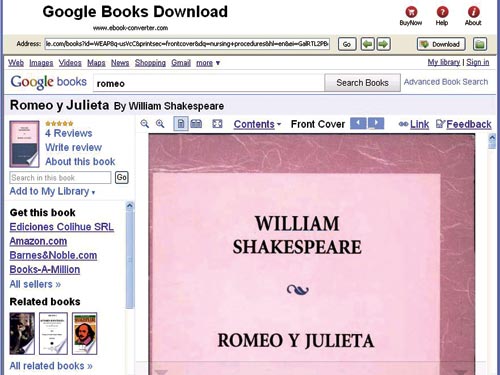Click Go beside Search in this book
Screen dimensions: 500x375
click(x=122, y=177)
